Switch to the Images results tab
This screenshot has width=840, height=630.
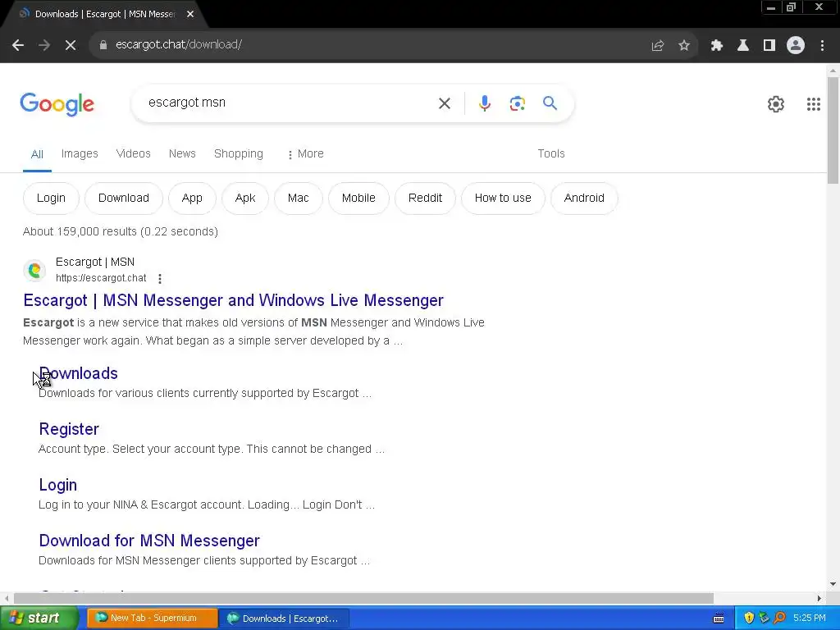80,153
